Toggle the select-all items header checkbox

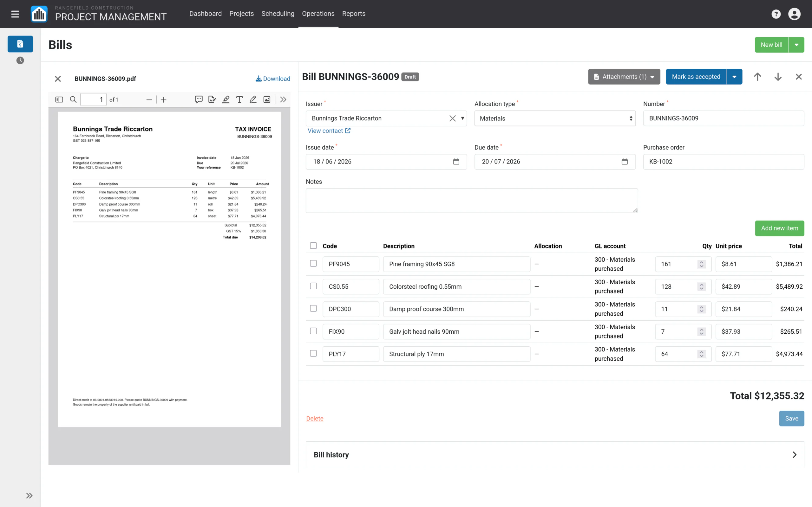click(313, 246)
